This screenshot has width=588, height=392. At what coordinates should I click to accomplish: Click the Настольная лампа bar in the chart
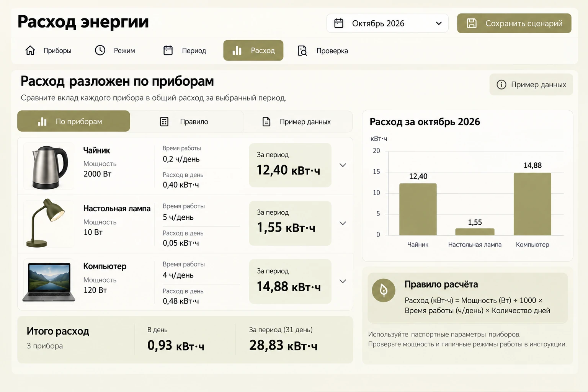point(475,232)
